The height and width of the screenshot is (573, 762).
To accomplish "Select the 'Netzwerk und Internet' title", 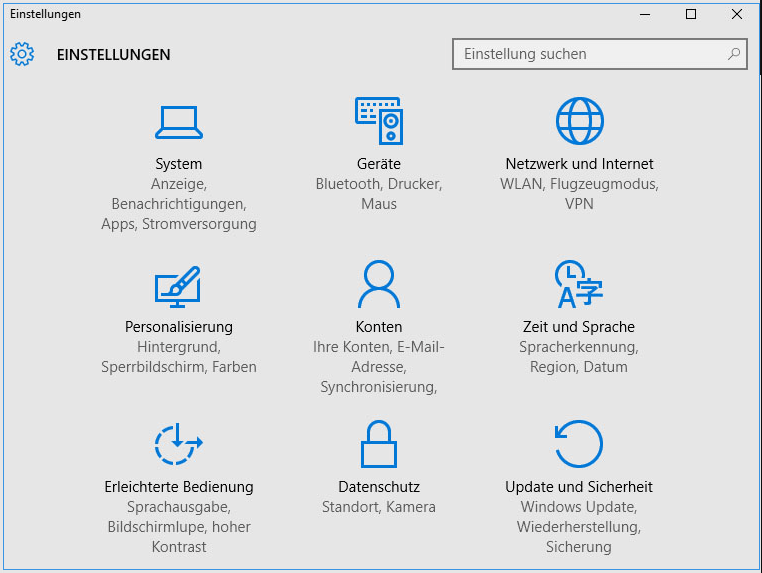I will [x=579, y=164].
